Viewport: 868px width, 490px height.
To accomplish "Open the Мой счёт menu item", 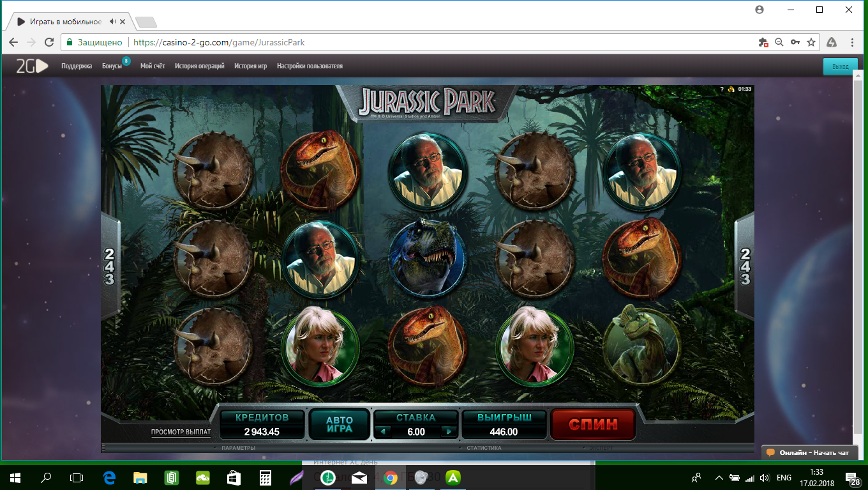I will (x=153, y=66).
